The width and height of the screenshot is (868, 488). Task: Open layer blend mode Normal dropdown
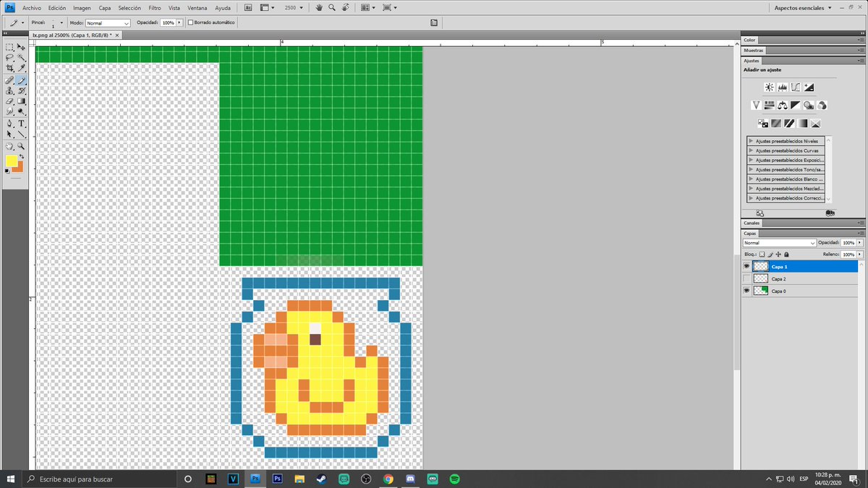[x=780, y=243]
